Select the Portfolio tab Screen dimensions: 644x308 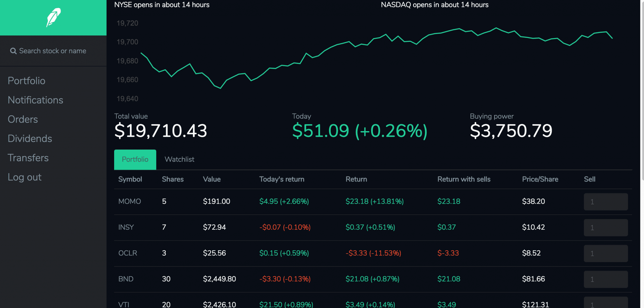pyautogui.click(x=135, y=159)
